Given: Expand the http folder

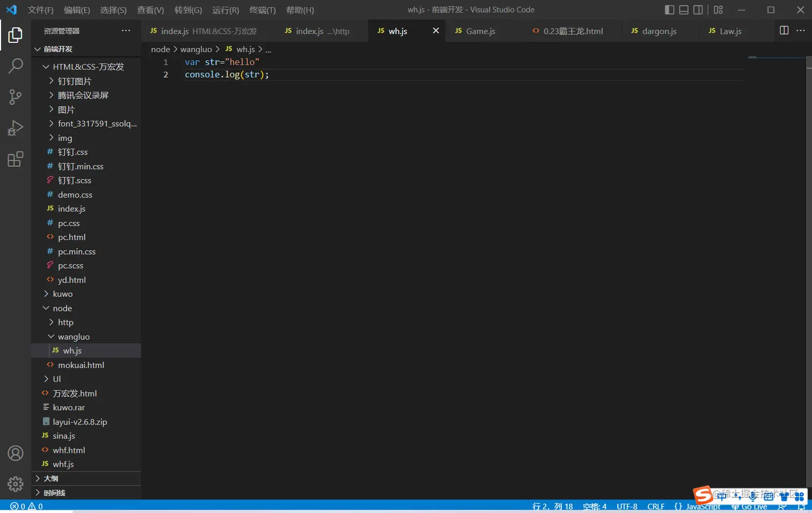Looking at the screenshot, I should (x=86, y=323).
